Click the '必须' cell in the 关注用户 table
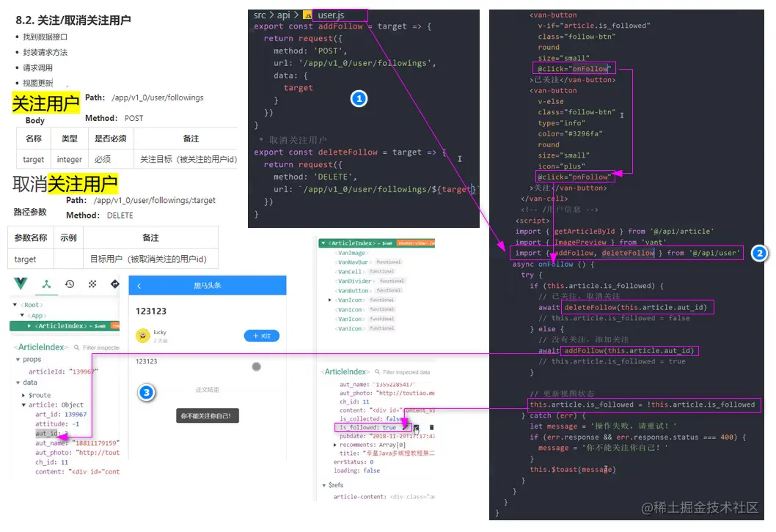The height and width of the screenshot is (532, 776). [111, 159]
